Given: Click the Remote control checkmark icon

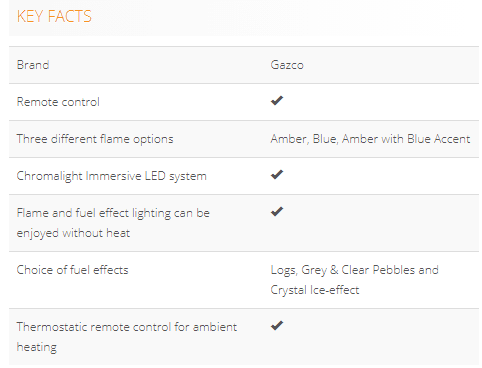Looking at the screenshot, I should pos(277,100).
